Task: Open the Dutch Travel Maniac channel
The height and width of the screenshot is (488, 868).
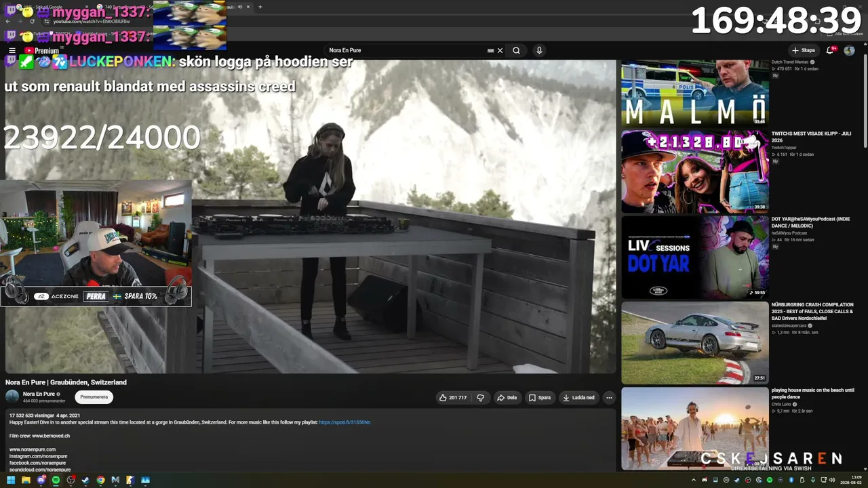Action: coord(790,62)
